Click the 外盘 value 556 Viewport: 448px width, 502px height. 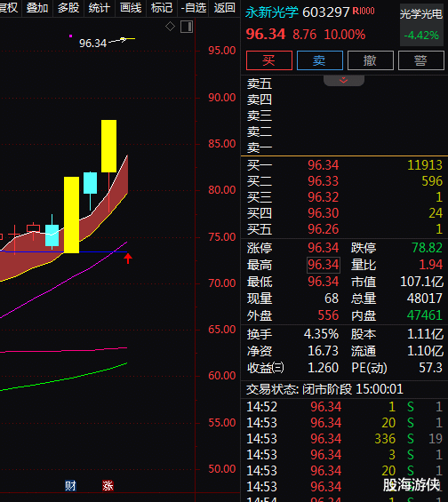pyautogui.click(x=328, y=315)
